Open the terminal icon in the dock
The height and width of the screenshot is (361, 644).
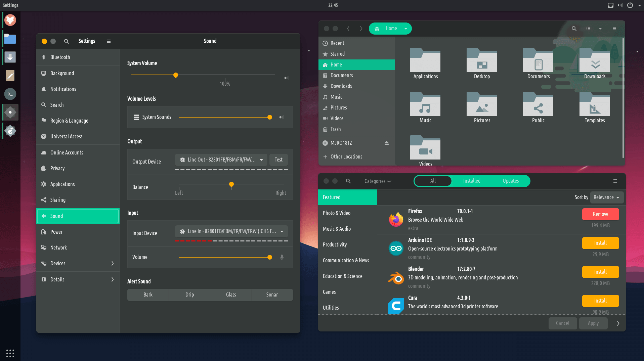10,94
